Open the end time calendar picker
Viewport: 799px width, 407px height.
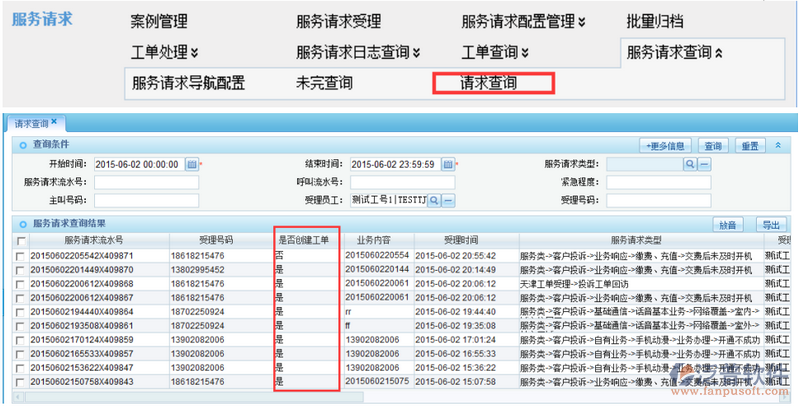coord(447,165)
